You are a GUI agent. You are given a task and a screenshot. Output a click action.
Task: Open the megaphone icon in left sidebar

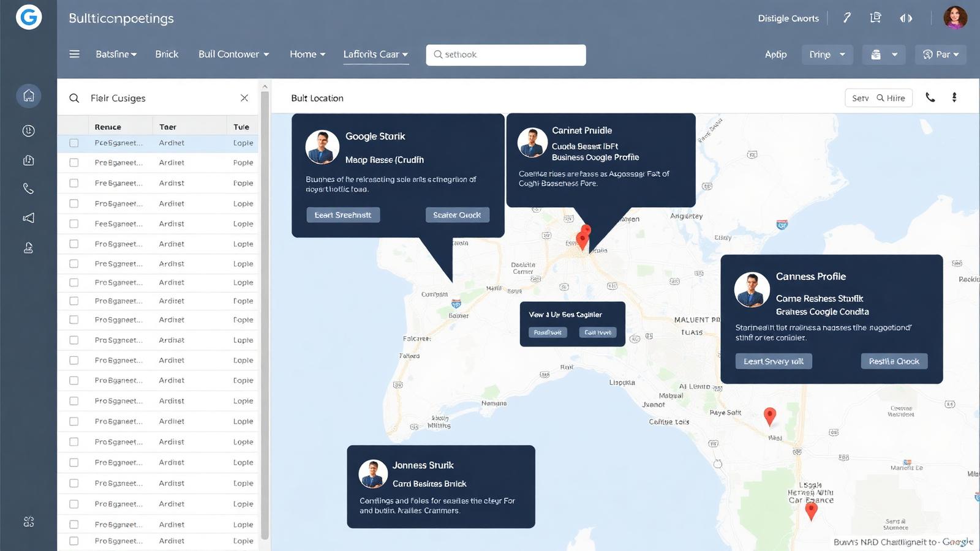(x=29, y=218)
